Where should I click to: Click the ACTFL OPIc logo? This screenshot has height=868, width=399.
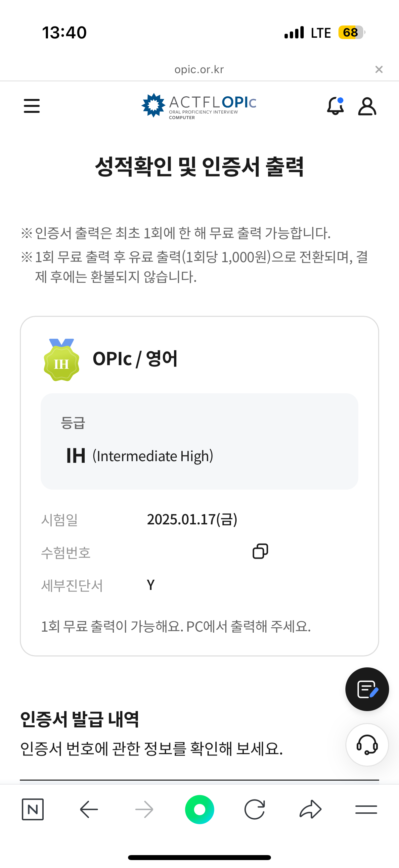point(199,106)
